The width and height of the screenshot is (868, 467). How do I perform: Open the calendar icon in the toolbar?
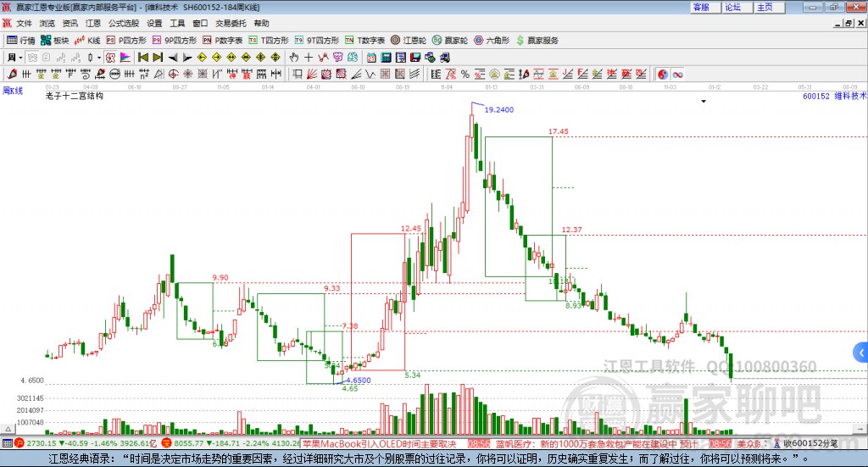point(371,58)
